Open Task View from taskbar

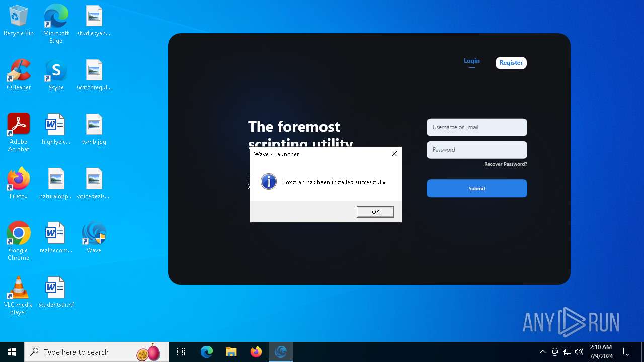pos(181,352)
